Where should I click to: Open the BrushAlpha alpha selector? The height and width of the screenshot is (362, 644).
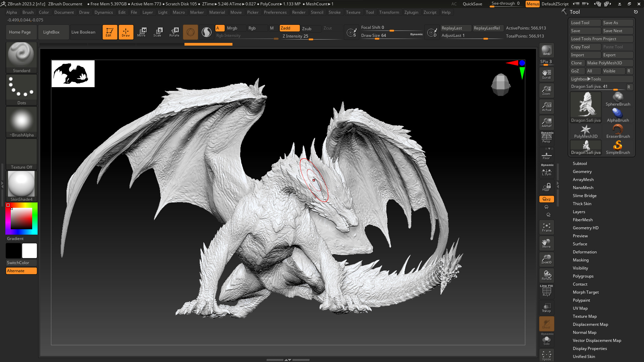click(21, 122)
